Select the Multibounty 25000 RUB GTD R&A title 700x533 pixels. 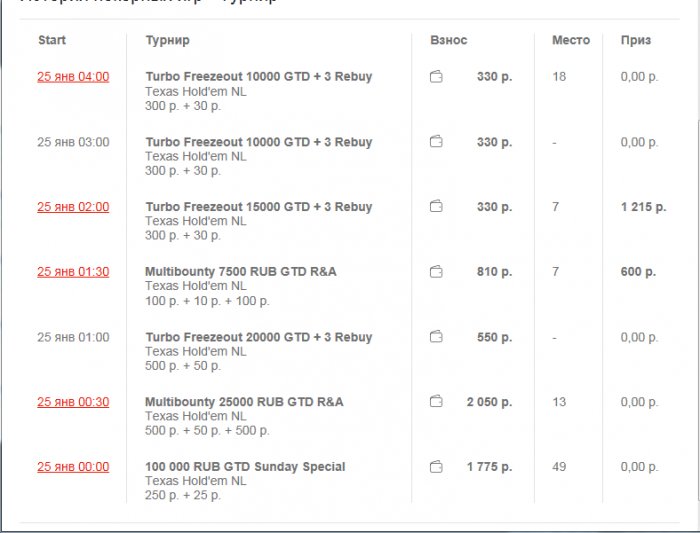(244, 402)
